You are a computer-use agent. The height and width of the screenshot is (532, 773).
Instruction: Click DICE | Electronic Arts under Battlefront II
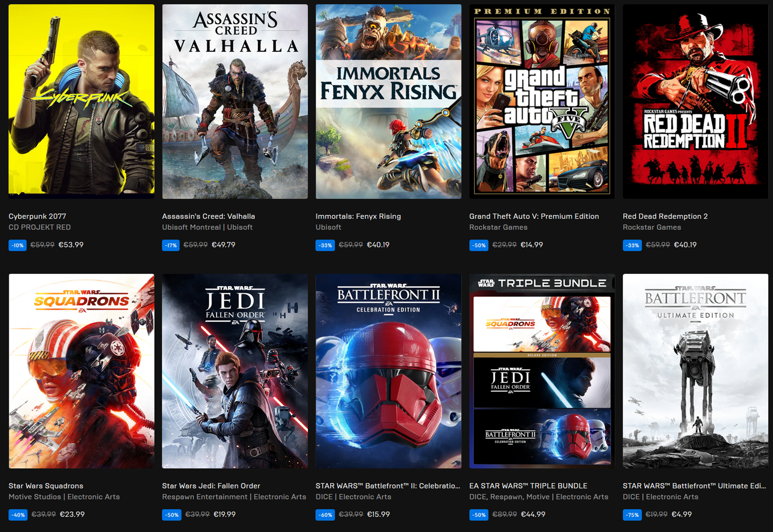353,497
